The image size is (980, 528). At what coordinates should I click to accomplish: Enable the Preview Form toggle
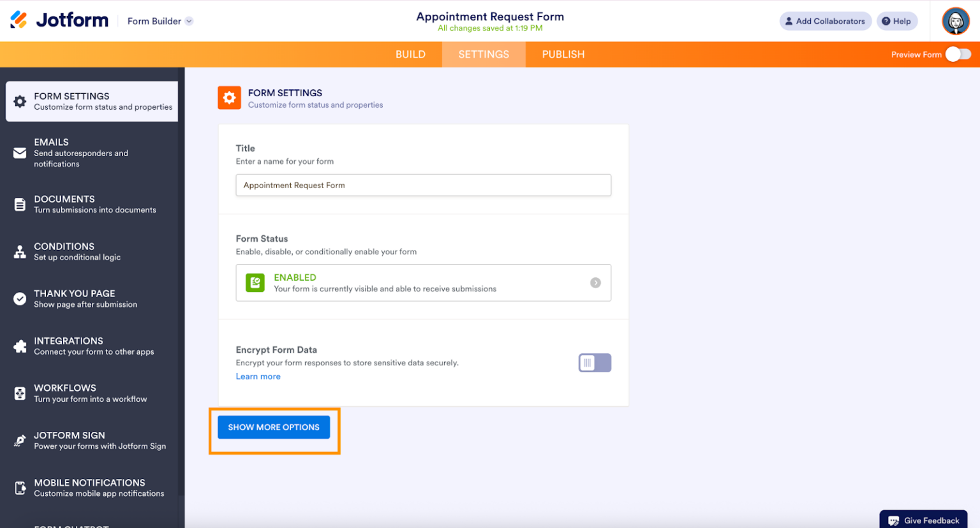958,54
